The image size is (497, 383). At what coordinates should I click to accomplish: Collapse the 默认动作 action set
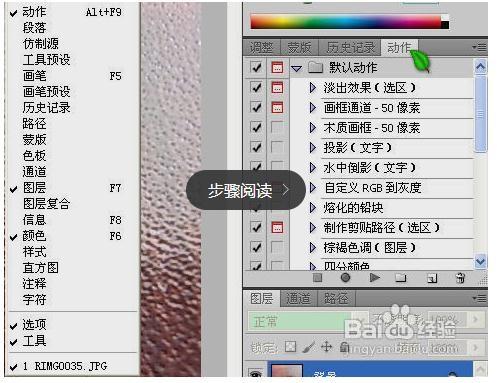click(296, 68)
